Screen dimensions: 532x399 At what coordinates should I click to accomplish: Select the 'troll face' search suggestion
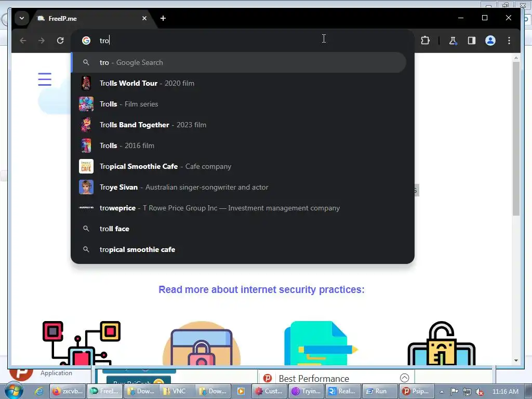[239, 229]
